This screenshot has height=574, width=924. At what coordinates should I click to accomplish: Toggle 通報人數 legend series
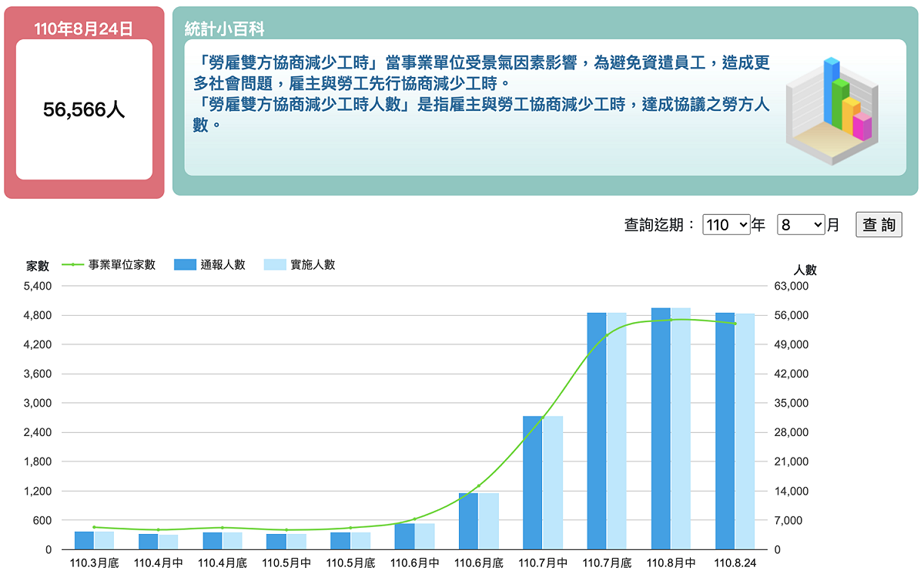[x=210, y=264]
